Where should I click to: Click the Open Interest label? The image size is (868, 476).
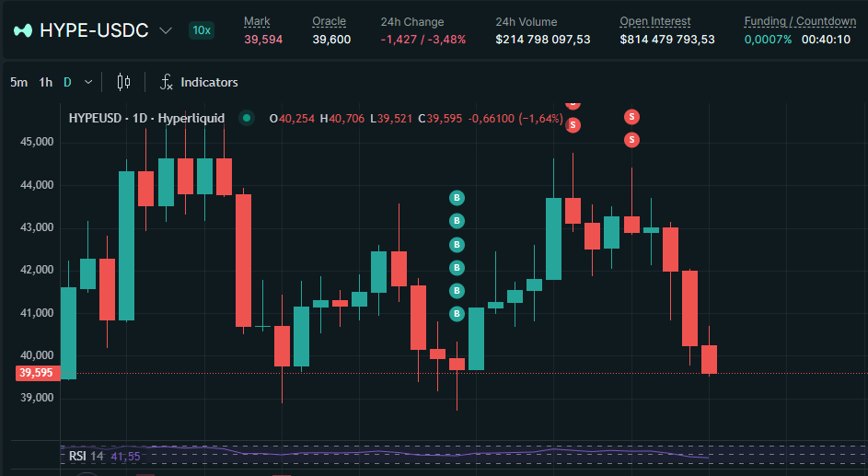click(x=654, y=21)
